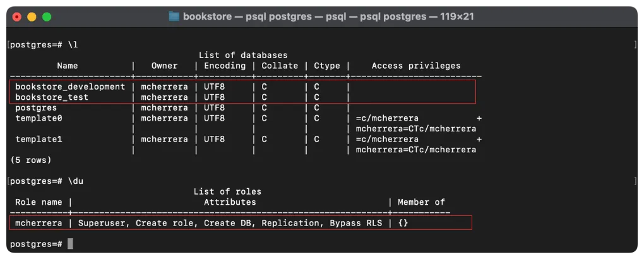Click the \du command text
644x259 pixels.
pos(75,181)
